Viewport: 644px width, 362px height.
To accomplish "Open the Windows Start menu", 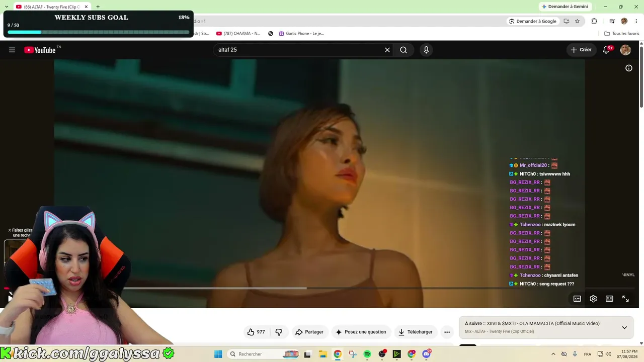I will click(x=218, y=354).
